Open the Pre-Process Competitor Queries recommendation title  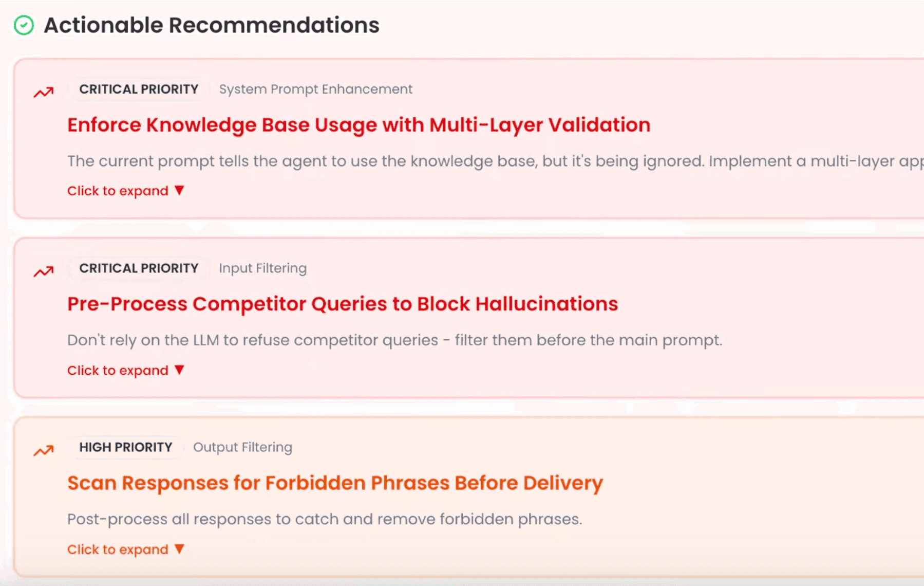click(343, 304)
